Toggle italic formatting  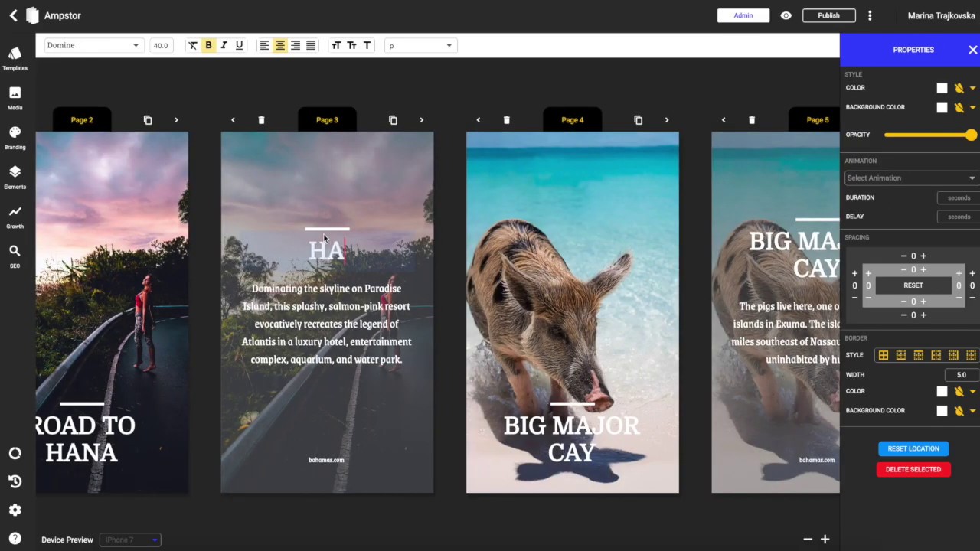tap(224, 45)
